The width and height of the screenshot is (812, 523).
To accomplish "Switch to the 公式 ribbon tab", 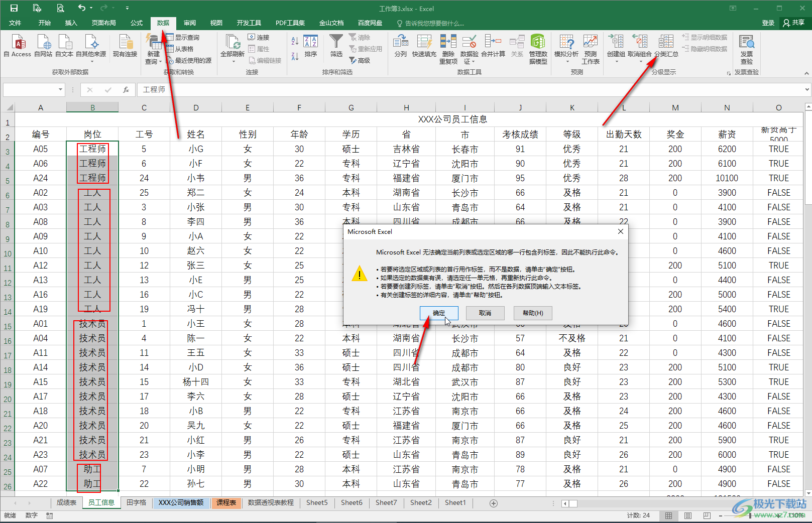I will [137, 23].
